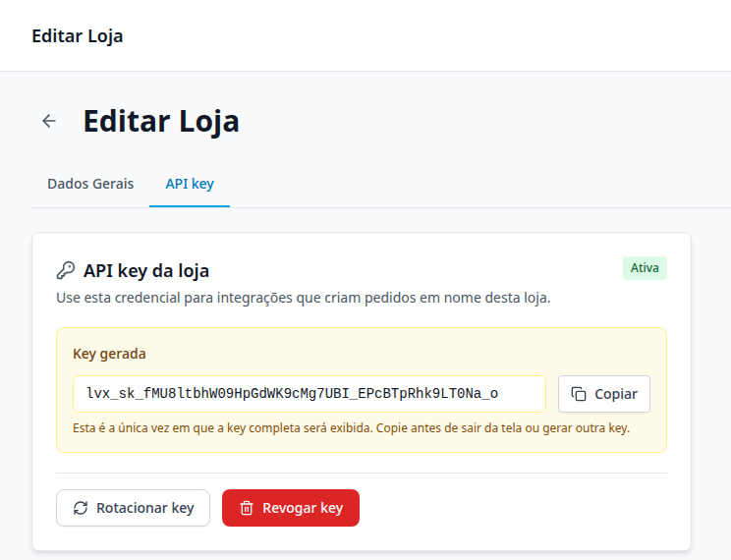Switch to the Dados Gerais tab

click(x=90, y=184)
